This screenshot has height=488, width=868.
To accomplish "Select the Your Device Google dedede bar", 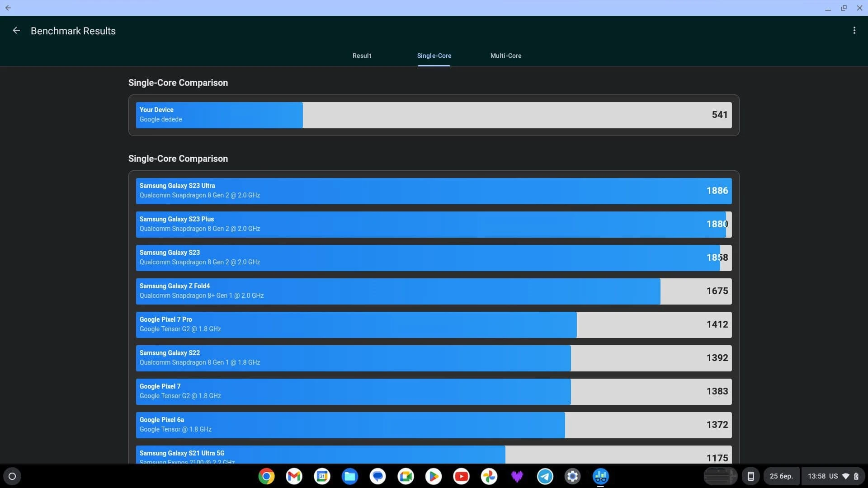I will point(434,115).
